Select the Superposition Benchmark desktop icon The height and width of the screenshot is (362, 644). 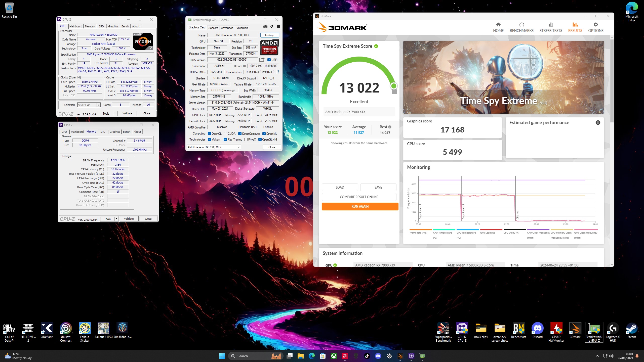(443, 332)
